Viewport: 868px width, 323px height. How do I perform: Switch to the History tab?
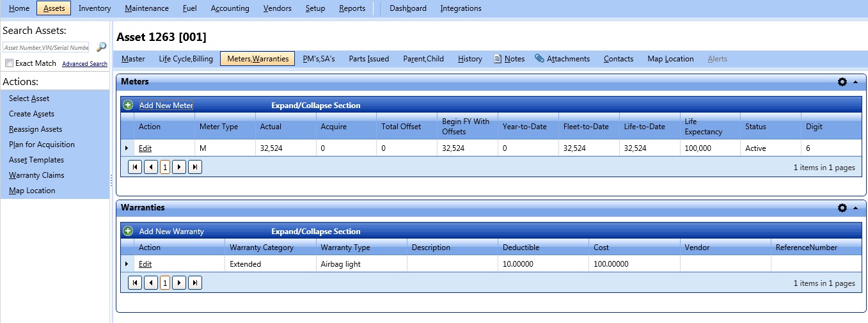point(470,59)
